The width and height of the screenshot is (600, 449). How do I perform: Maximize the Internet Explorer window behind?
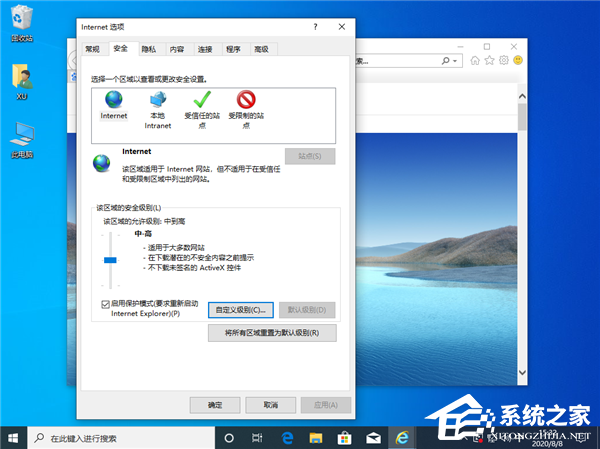(x=487, y=47)
